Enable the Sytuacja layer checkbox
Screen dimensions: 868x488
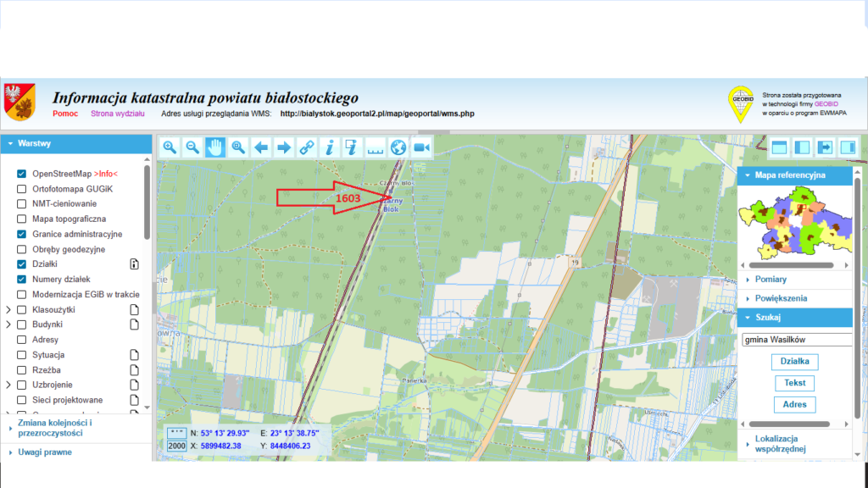[x=21, y=355]
